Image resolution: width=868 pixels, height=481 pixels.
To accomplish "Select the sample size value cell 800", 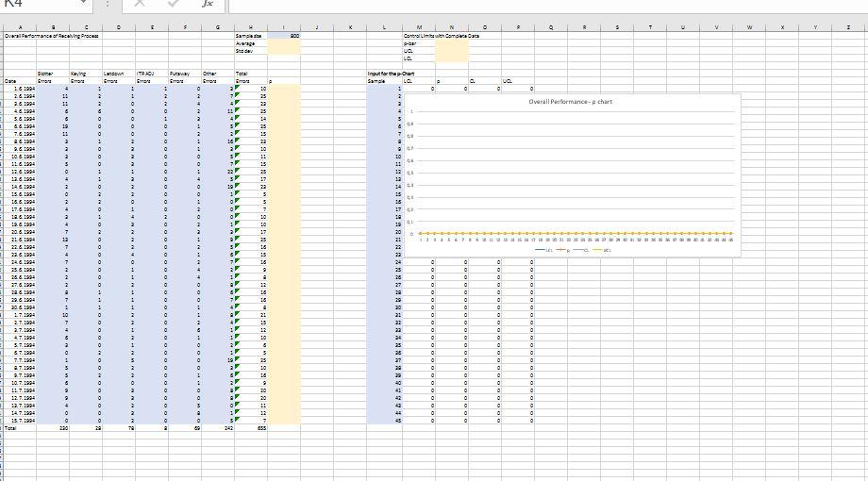I will click(284, 36).
